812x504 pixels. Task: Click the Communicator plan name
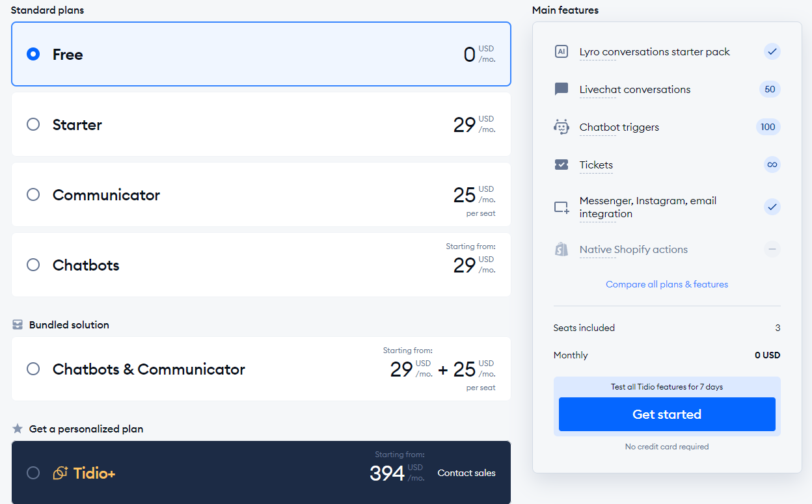click(x=106, y=195)
